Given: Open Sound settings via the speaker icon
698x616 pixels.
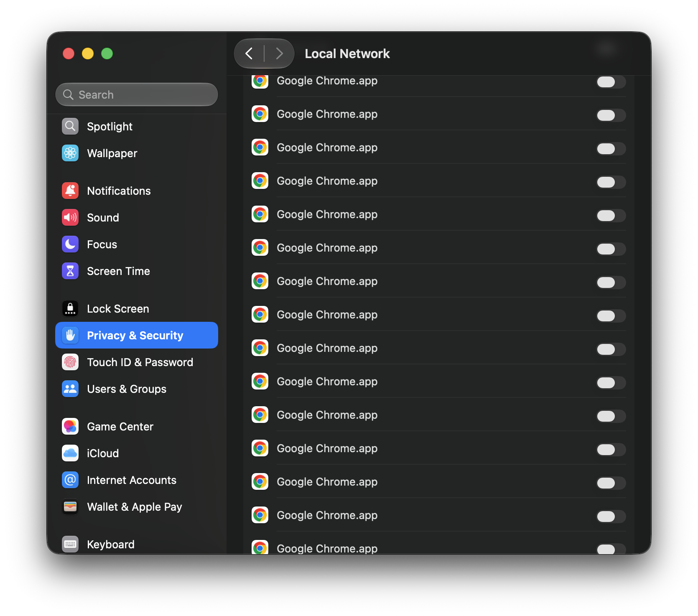Looking at the screenshot, I should (x=70, y=217).
